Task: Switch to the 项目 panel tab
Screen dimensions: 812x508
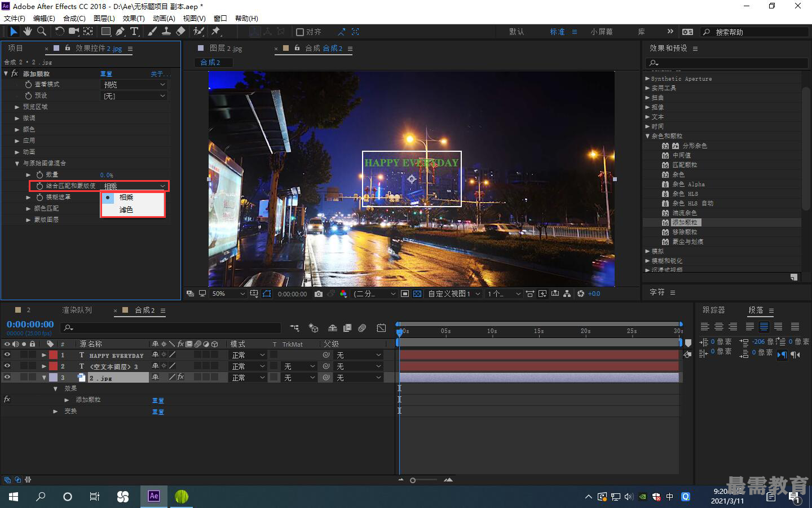Action: pyautogui.click(x=15, y=49)
